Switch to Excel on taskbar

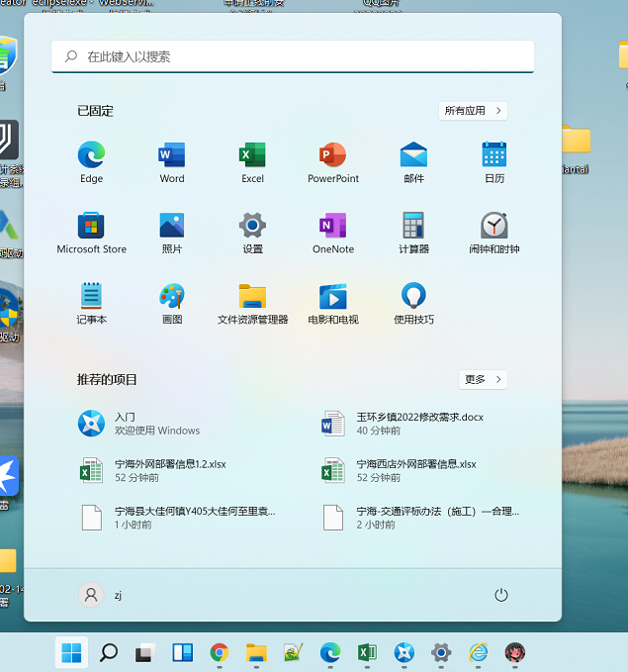[367, 653]
